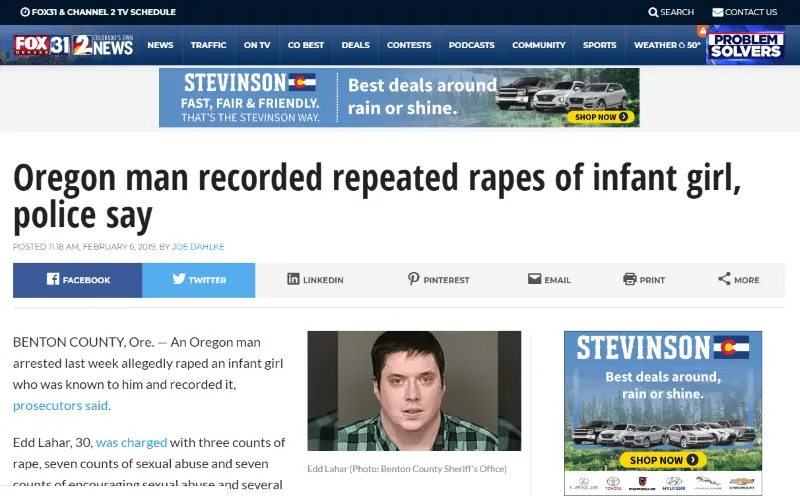This screenshot has width=800, height=496.
Task: Share article on Facebook
Action: pyautogui.click(x=78, y=280)
